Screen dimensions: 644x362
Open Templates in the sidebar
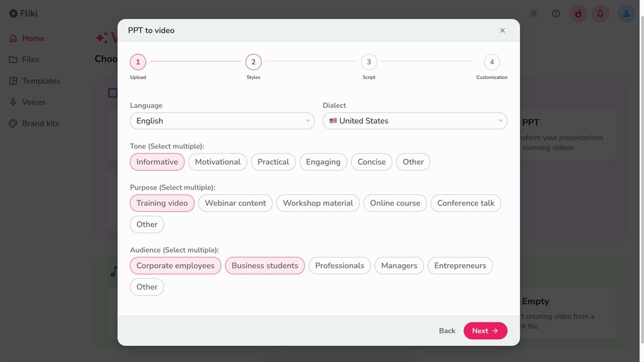(41, 81)
